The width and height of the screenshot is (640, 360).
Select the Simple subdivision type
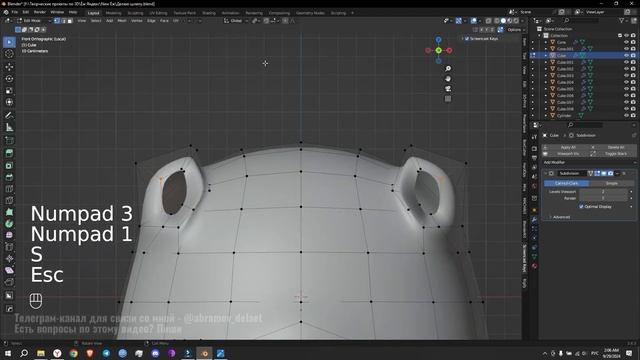pyautogui.click(x=611, y=183)
